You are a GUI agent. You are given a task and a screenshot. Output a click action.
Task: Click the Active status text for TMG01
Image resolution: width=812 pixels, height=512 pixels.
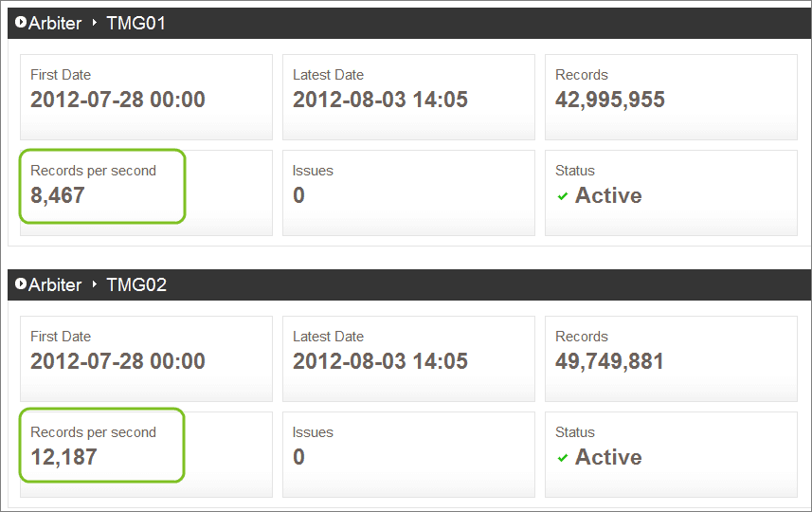tap(608, 196)
